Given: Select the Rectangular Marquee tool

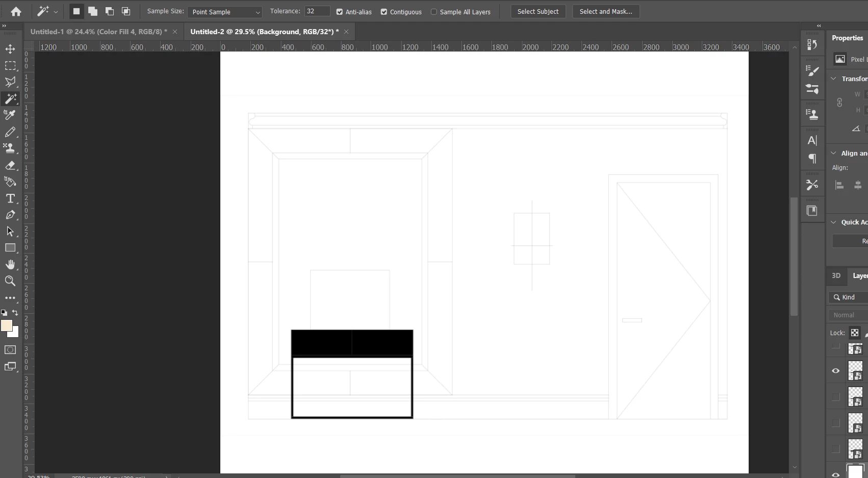Looking at the screenshot, I should point(10,66).
